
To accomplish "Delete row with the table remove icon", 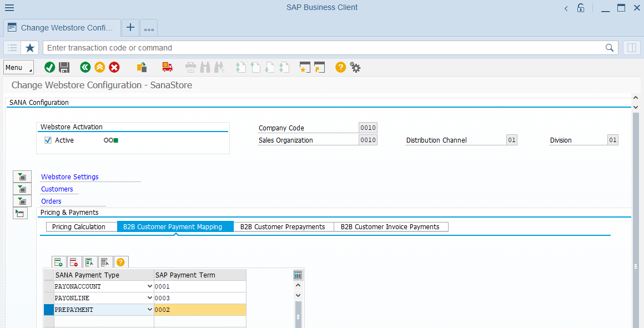I will coord(74,262).
